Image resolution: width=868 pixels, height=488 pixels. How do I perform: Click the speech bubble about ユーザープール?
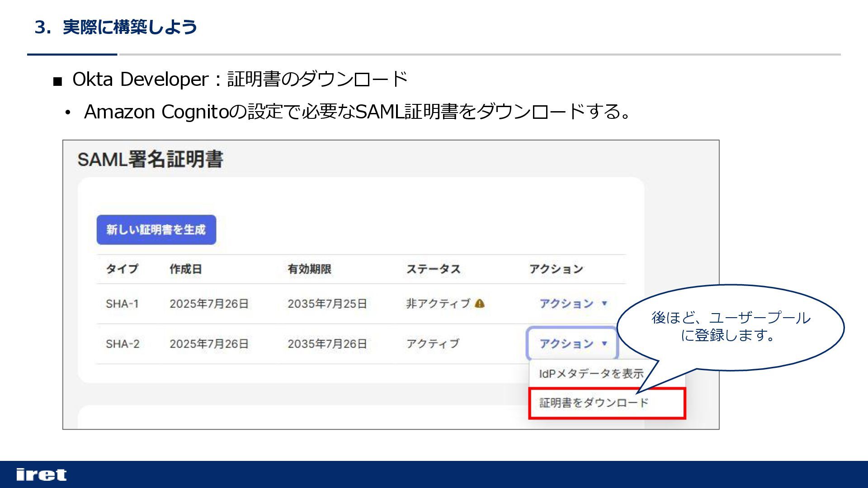click(730, 327)
